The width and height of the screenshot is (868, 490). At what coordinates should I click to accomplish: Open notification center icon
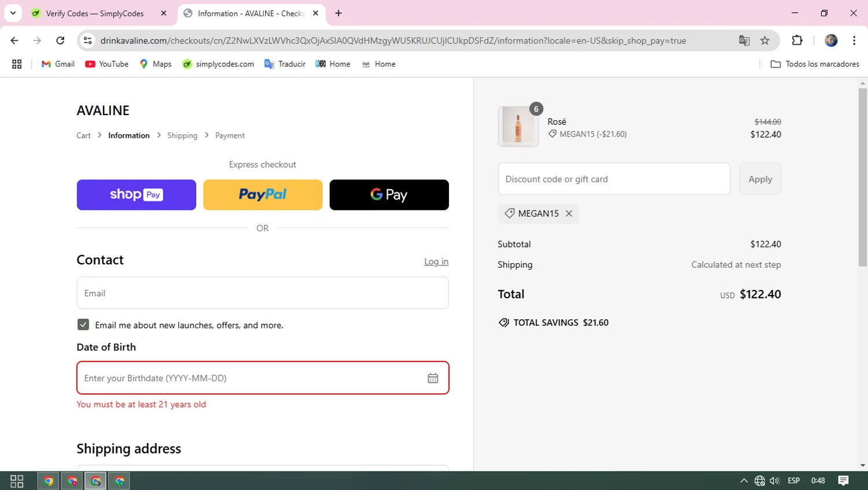[843, 481]
